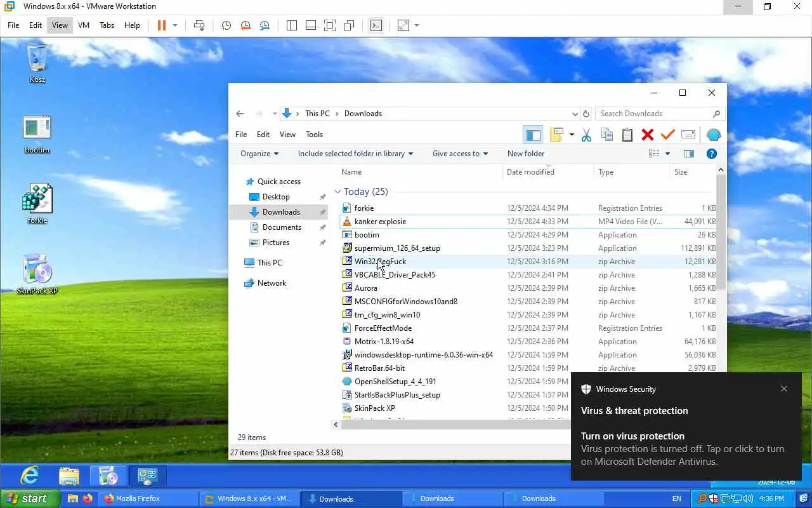Click Send Ctrl+Alt+Del icon in VMware toolbar
Viewport: 812px width, 508px height.
click(x=199, y=25)
